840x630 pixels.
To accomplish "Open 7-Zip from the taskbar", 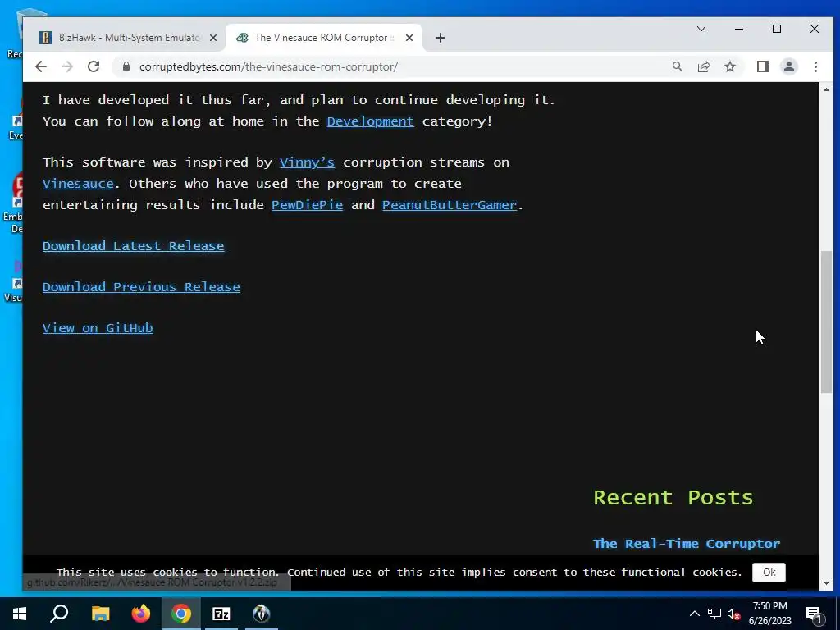I will coord(221,614).
